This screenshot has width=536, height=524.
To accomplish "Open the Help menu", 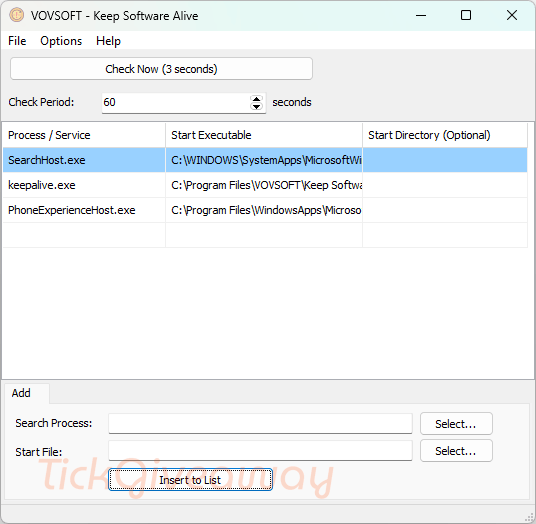I will click(108, 41).
